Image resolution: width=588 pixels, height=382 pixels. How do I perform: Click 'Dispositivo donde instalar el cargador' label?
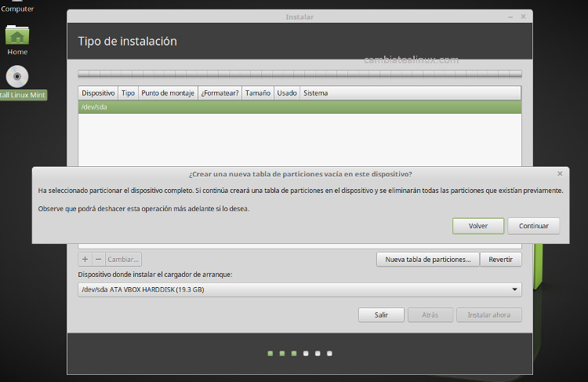(x=155, y=275)
